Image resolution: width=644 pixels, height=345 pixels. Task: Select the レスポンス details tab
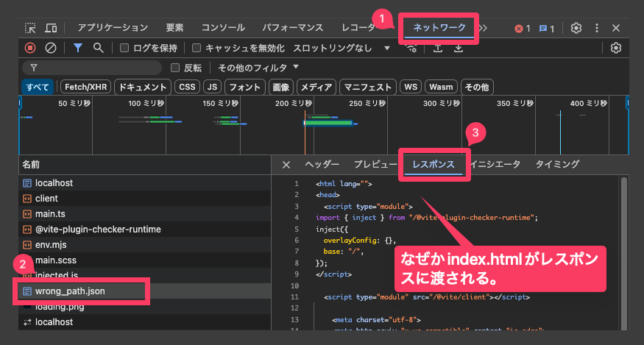434,164
